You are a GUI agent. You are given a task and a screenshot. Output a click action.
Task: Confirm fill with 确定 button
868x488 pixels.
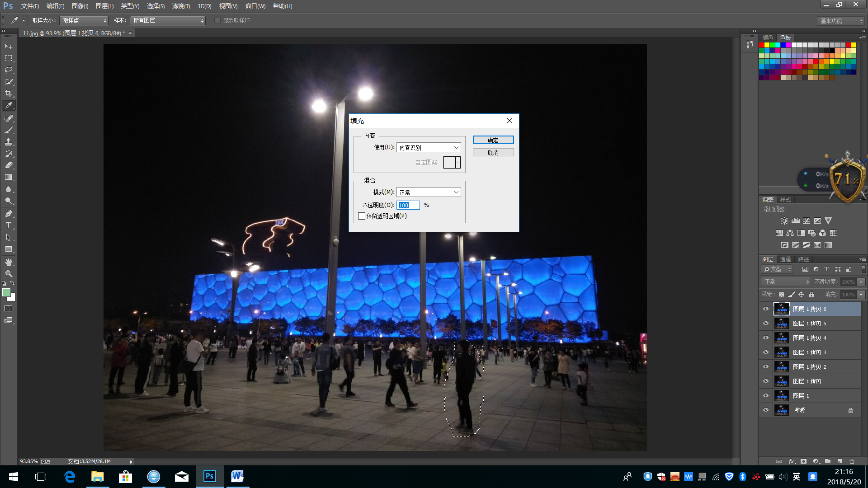pyautogui.click(x=493, y=141)
